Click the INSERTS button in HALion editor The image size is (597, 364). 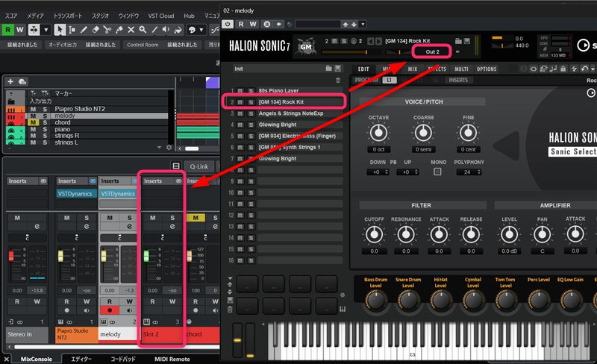(458, 80)
